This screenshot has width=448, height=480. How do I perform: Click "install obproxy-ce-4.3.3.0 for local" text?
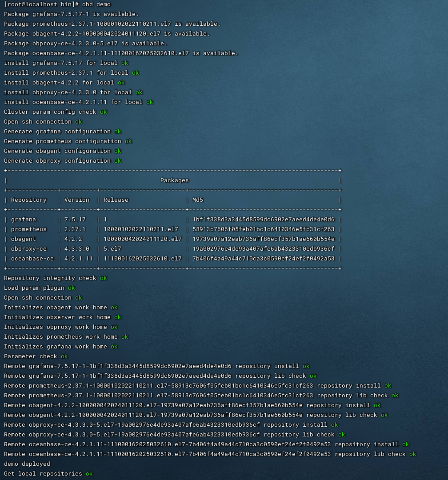tap(68, 92)
